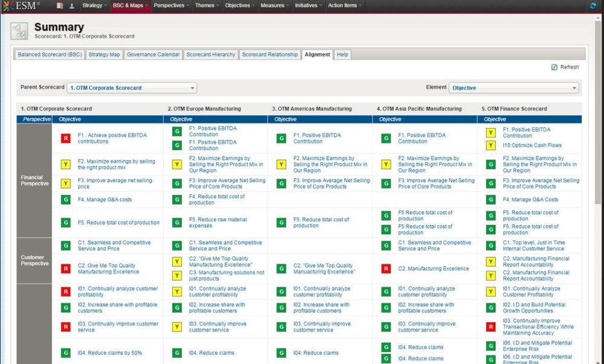
Task: Click the Refresh icon above Element dropdown
Action: tap(554, 67)
